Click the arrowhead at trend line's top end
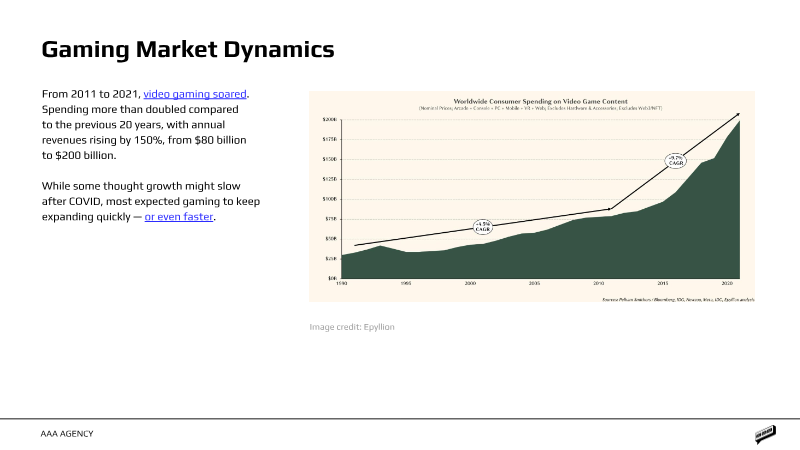 pos(737,115)
